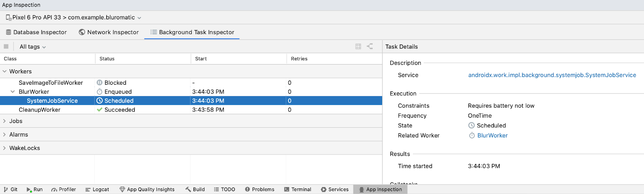This screenshot has width=644, height=194.
Task: Switch to table view icon
Action: (358, 47)
